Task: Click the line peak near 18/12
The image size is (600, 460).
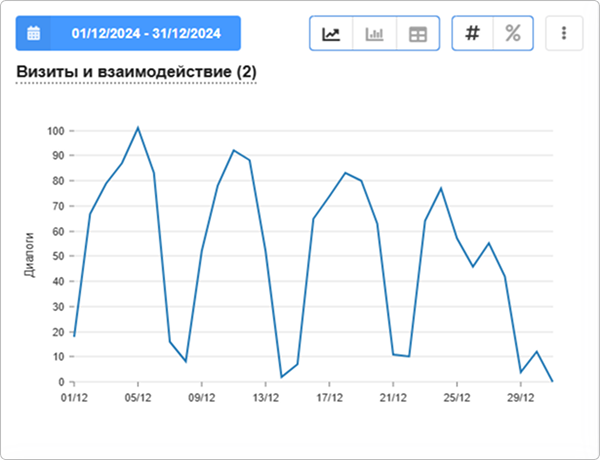Action: coord(345,173)
